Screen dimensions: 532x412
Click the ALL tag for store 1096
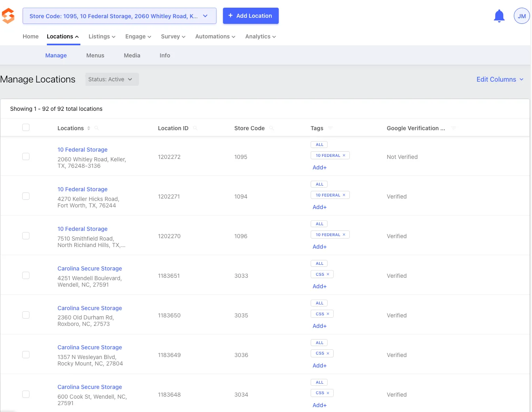320,224
